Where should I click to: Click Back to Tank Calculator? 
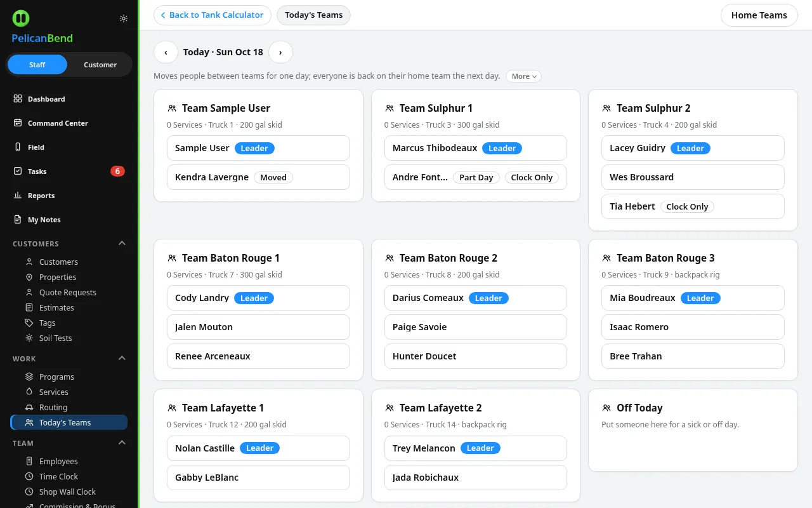click(x=213, y=15)
